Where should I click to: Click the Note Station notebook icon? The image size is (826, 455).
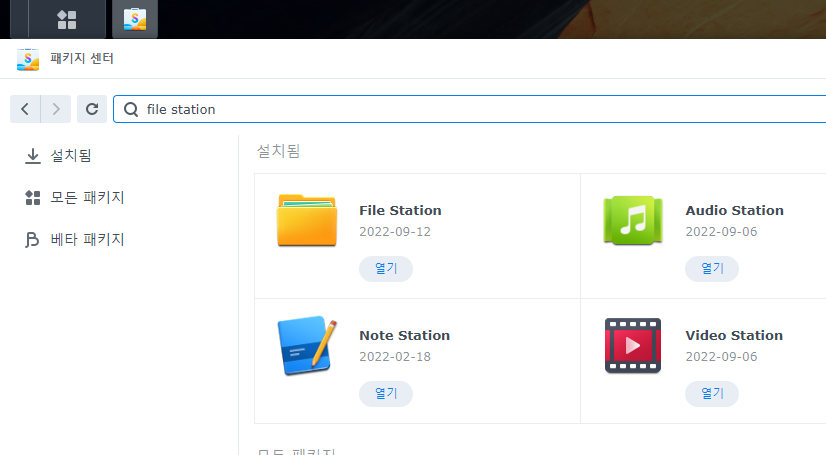[307, 345]
